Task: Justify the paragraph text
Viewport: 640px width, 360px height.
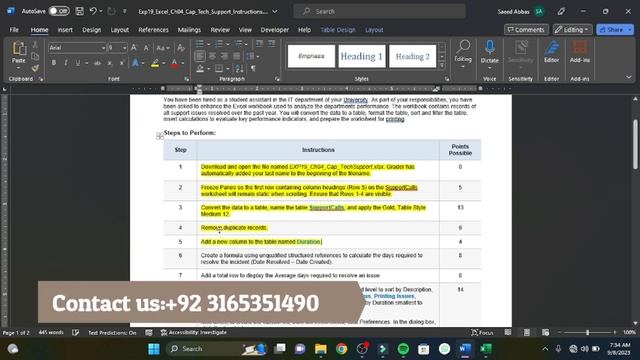Action: (237, 56)
